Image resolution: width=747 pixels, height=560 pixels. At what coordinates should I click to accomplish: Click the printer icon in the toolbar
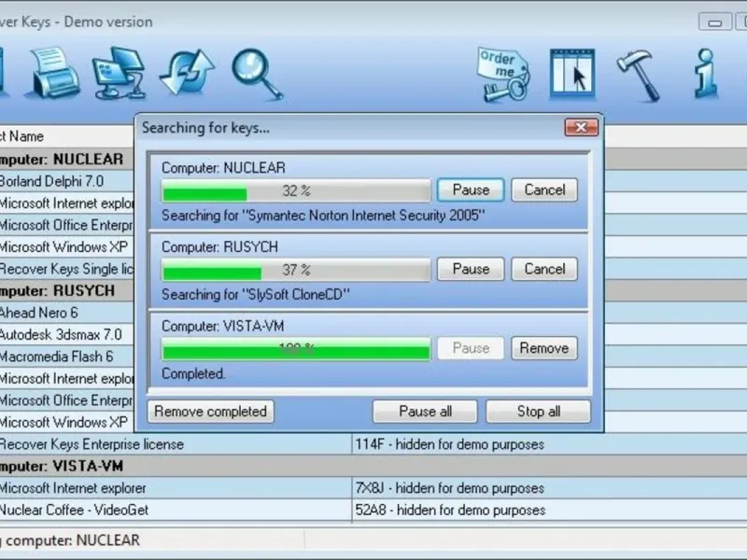(55, 73)
